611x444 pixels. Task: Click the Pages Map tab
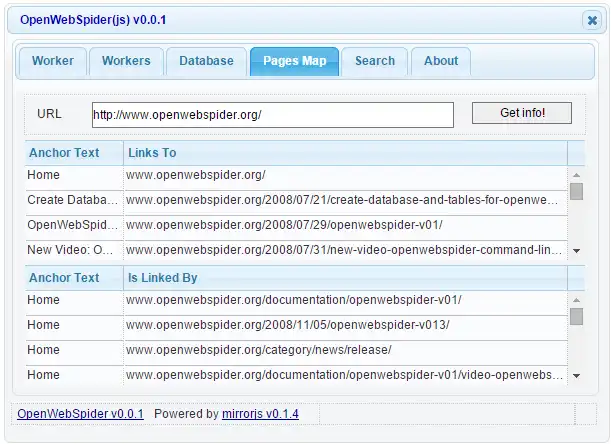(x=295, y=61)
